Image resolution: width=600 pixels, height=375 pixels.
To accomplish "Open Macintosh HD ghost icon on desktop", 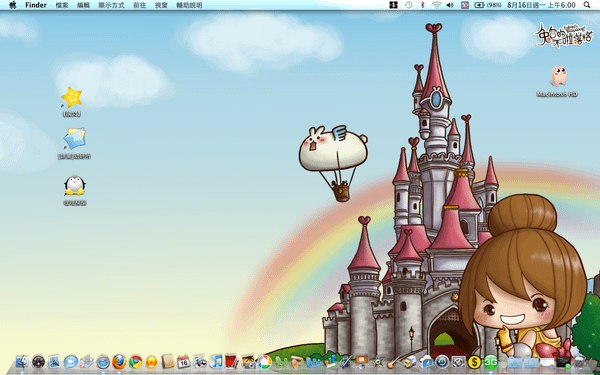I will (558, 77).
